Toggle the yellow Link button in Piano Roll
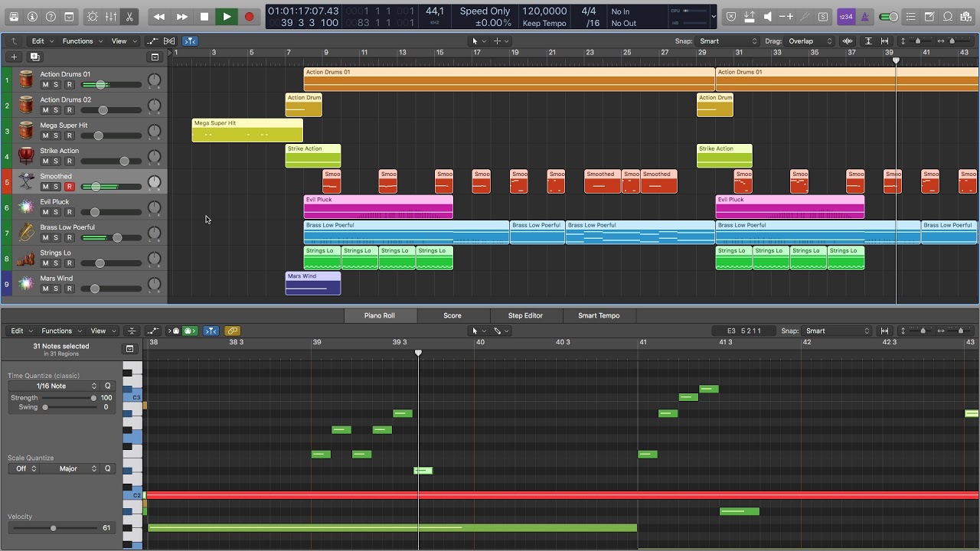 click(x=232, y=331)
